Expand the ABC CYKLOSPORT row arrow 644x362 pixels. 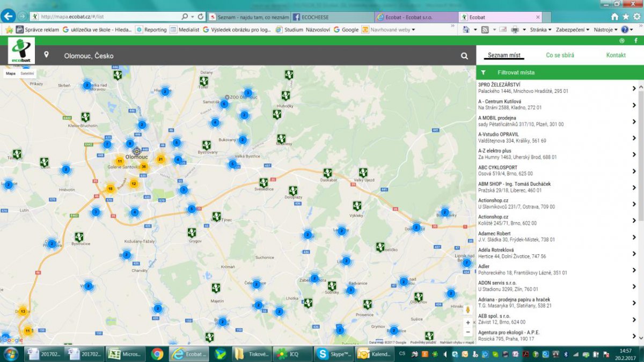click(634, 171)
